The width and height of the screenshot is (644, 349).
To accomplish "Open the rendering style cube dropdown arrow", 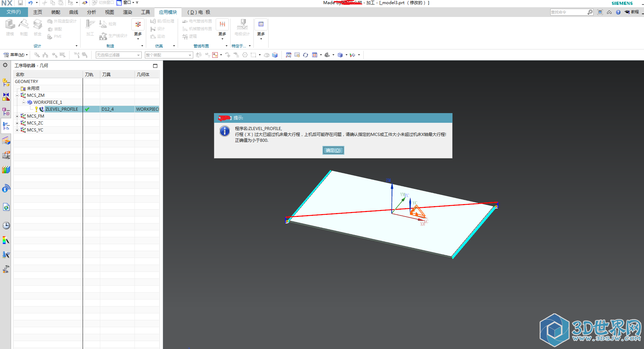I will pos(346,55).
